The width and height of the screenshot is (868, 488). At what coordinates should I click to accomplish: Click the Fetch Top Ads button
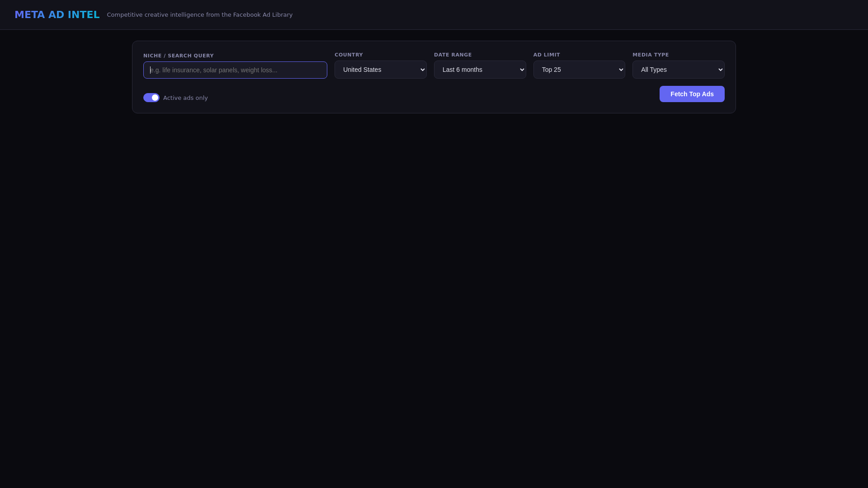tap(692, 94)
